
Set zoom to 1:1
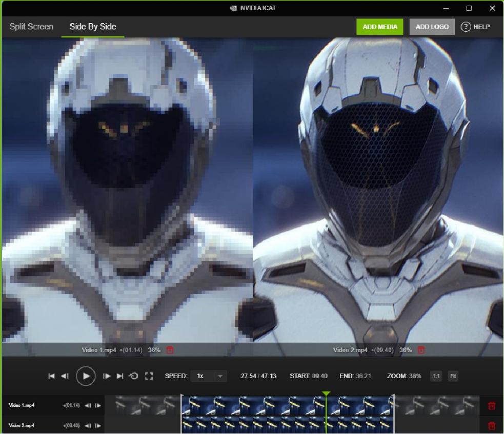tap(436, 376)
